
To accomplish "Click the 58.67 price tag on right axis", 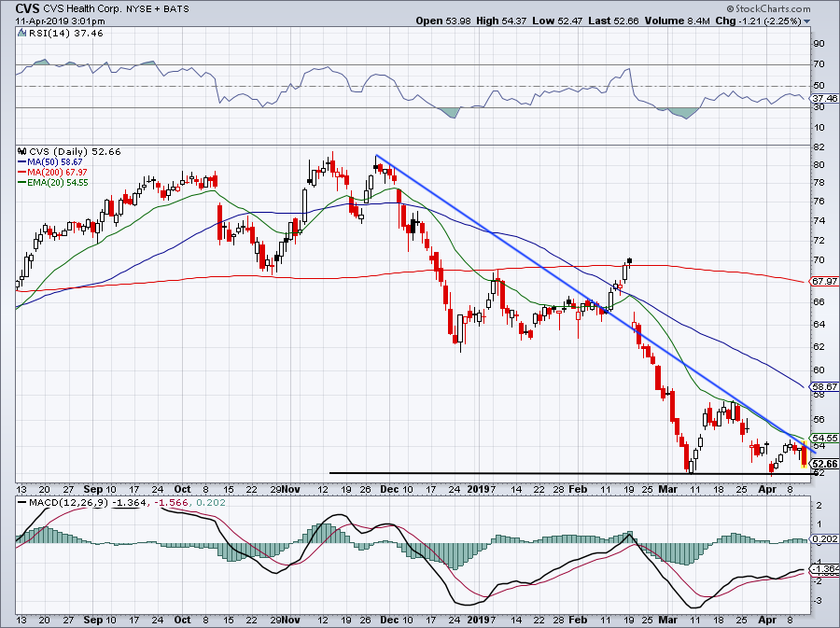I will tap(824, 386).
